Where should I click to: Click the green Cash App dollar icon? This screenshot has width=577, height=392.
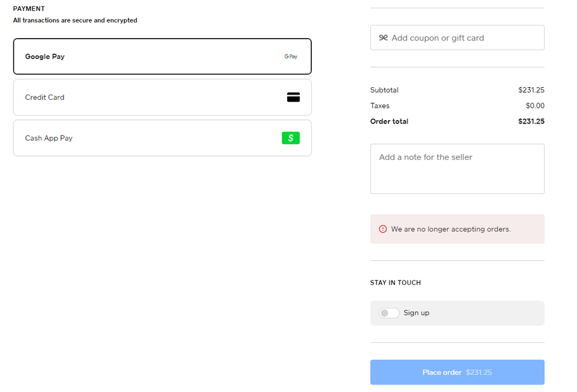click(291, 138)
